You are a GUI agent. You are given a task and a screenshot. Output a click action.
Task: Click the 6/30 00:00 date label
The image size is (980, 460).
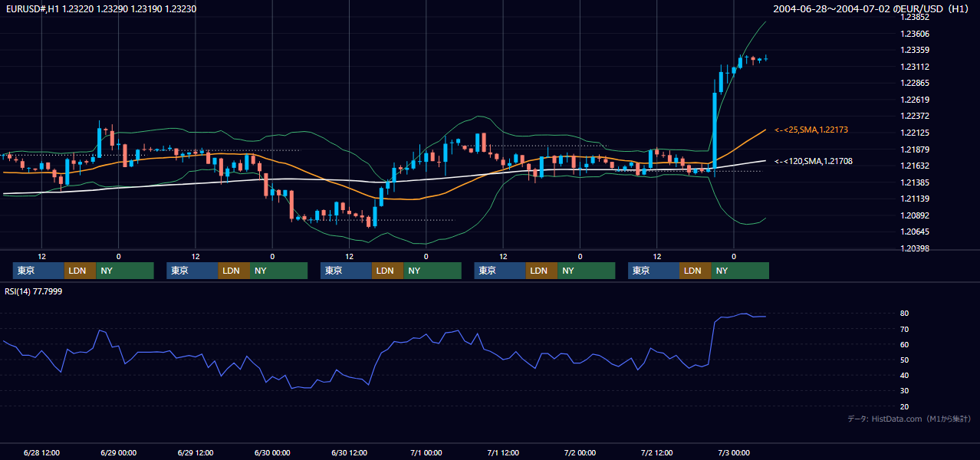[x=272, y=453]
